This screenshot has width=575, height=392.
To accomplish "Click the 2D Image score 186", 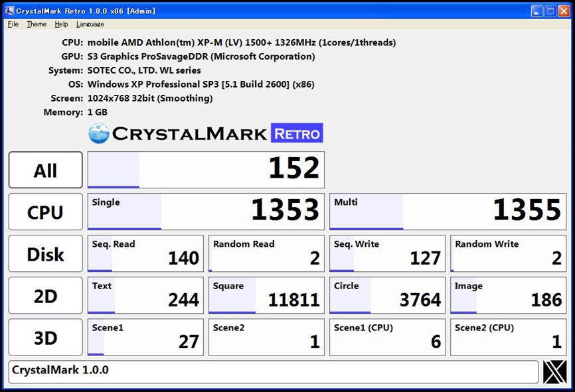I will click(x=509, y=295).
